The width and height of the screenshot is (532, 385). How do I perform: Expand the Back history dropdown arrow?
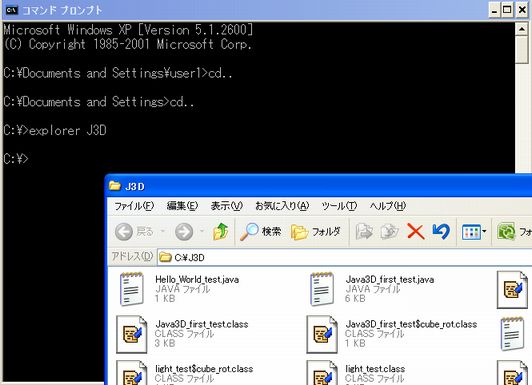pyautogui.click(x=163, y=232)
